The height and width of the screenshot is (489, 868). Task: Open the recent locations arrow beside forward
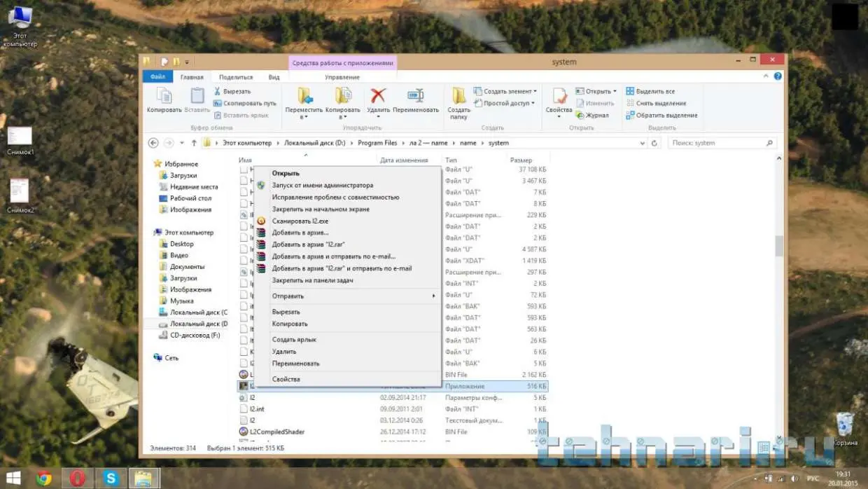pyautogui.click(x=182, y=143)
